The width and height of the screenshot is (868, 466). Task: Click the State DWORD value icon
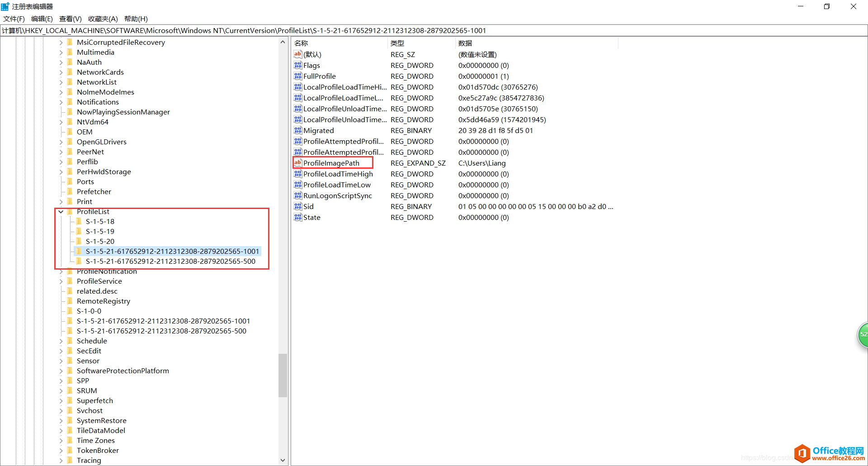pyautogui.click(x=297, y=217)
